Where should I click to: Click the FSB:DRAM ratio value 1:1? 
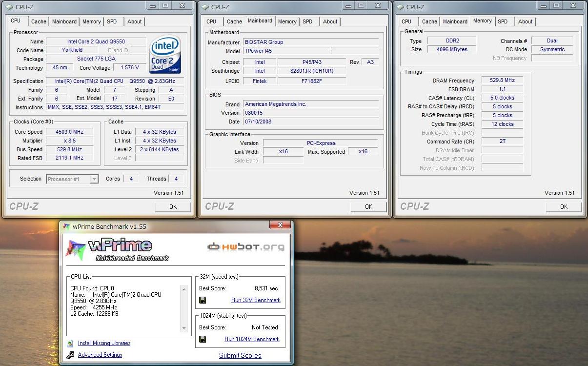pos(502,89)
